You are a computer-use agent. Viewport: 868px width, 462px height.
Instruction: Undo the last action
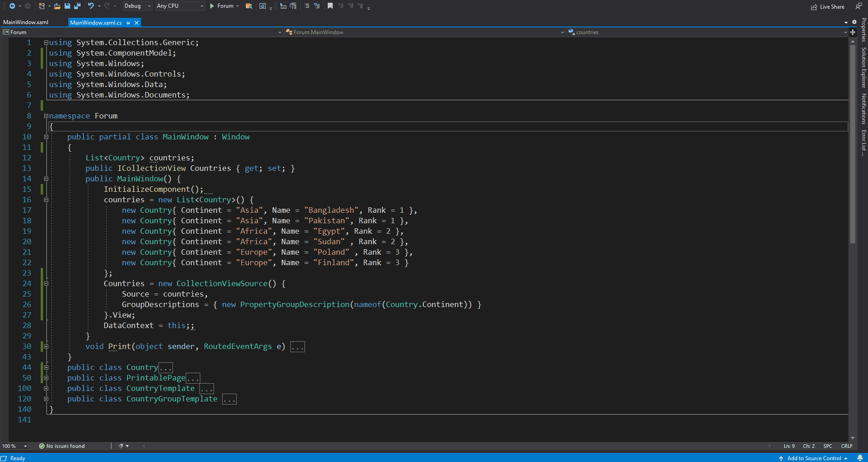point(91,6)
